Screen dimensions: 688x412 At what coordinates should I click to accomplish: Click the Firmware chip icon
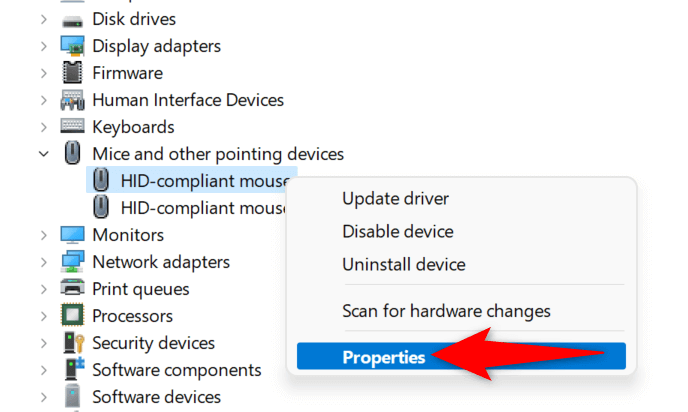(x=72, y=73)
